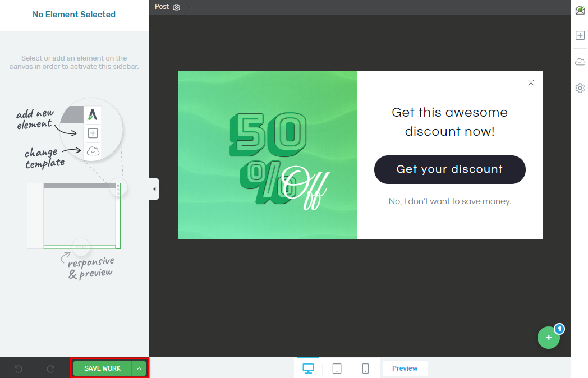Image resolution: width=588 pixels, height=378 pixels.
Task: Open the settings gear in right sidebar
Action: 580,87
